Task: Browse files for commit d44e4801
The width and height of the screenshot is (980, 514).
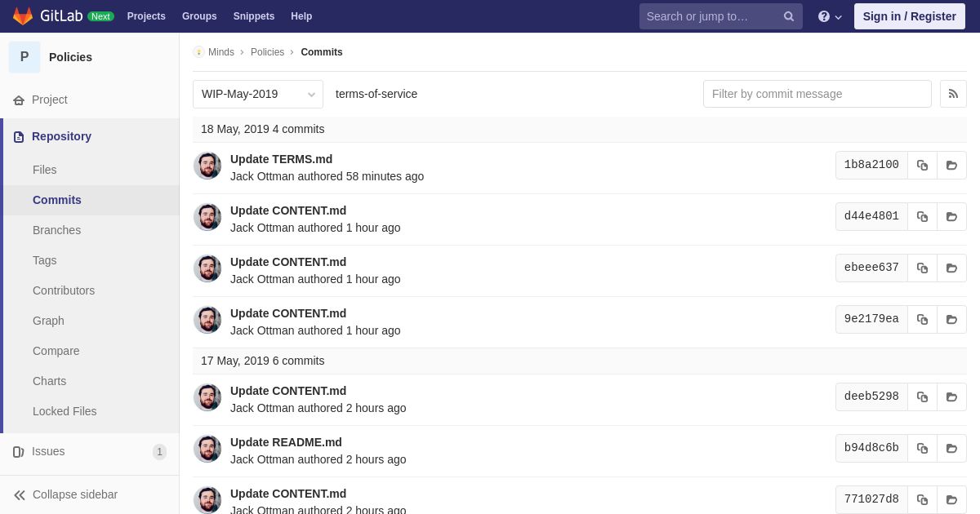Action: point(951,216)
